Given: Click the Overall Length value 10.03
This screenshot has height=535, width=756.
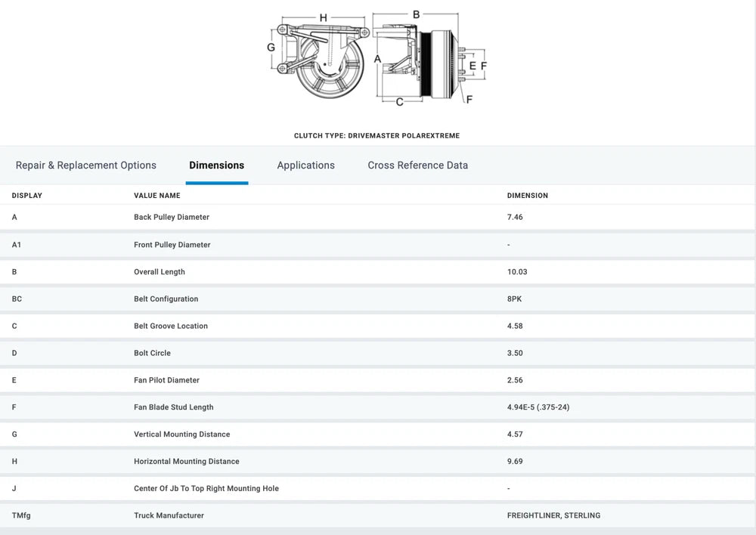Looking at the screenshot, I should pyautogui.click(x=516, y=272).
